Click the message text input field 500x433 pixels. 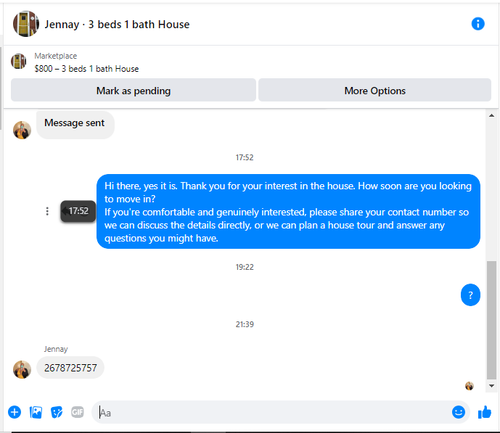point(272,413)
